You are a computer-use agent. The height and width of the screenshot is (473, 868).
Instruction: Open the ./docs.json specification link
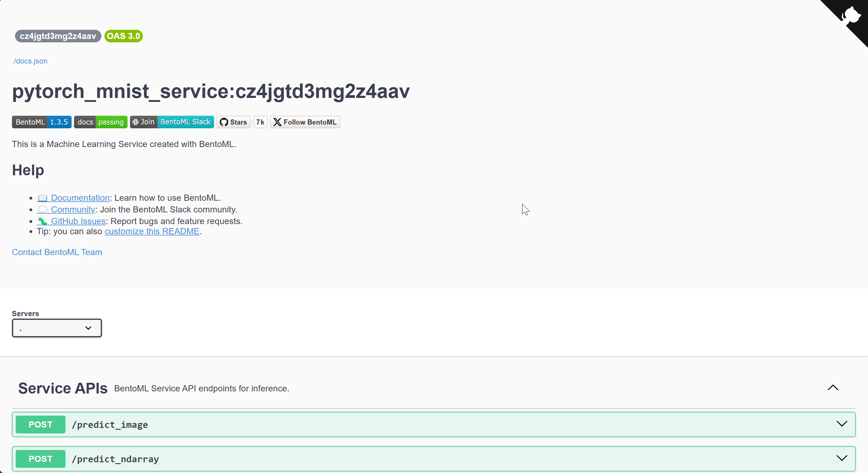30,61
